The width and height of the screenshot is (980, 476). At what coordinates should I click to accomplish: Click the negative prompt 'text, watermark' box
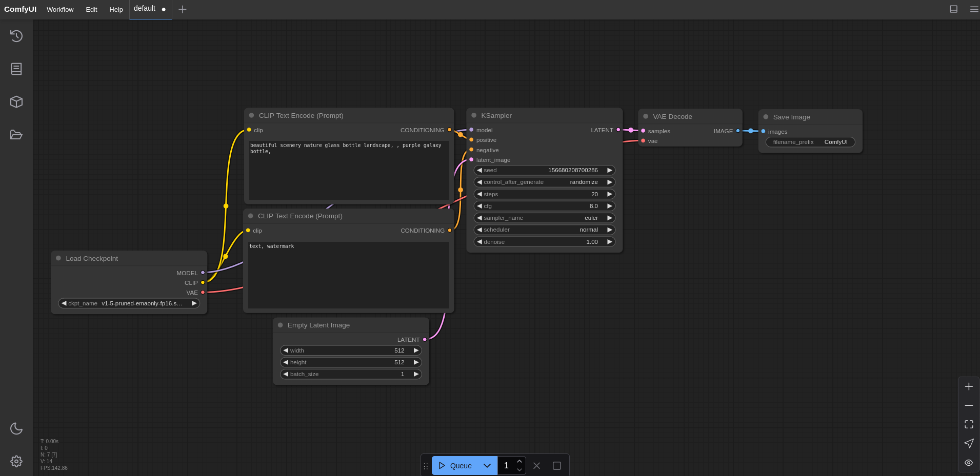point(349,275)
